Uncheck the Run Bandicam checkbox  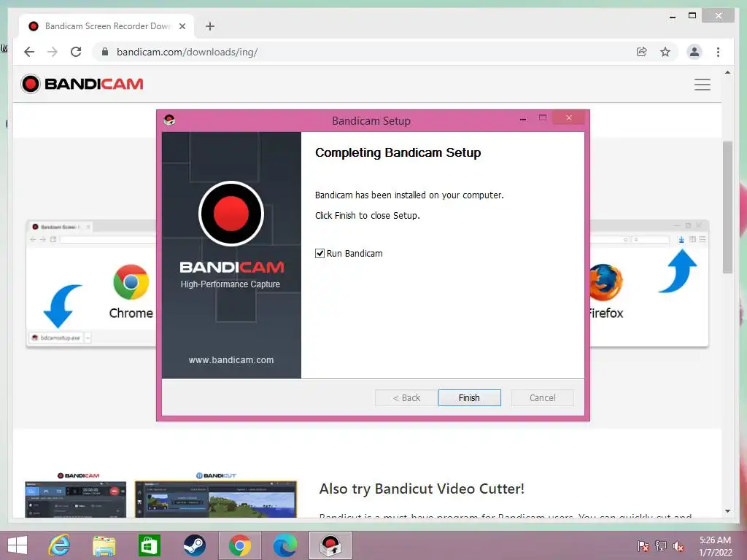coord(320,253)
